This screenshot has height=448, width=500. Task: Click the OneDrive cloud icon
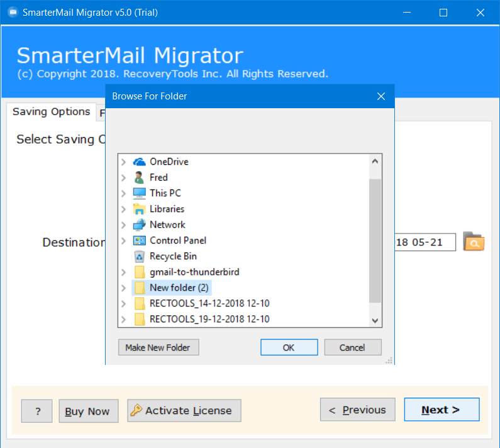(140, 162)
